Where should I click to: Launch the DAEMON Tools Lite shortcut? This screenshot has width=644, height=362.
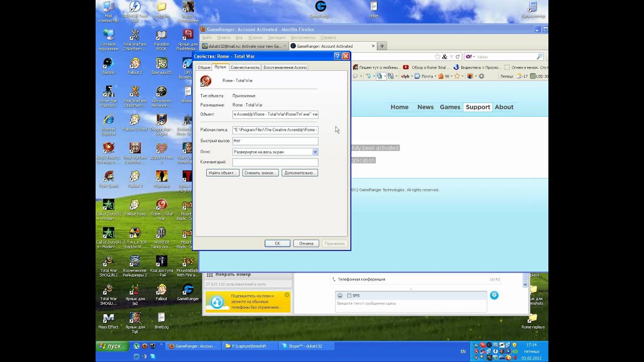(135, 11)
